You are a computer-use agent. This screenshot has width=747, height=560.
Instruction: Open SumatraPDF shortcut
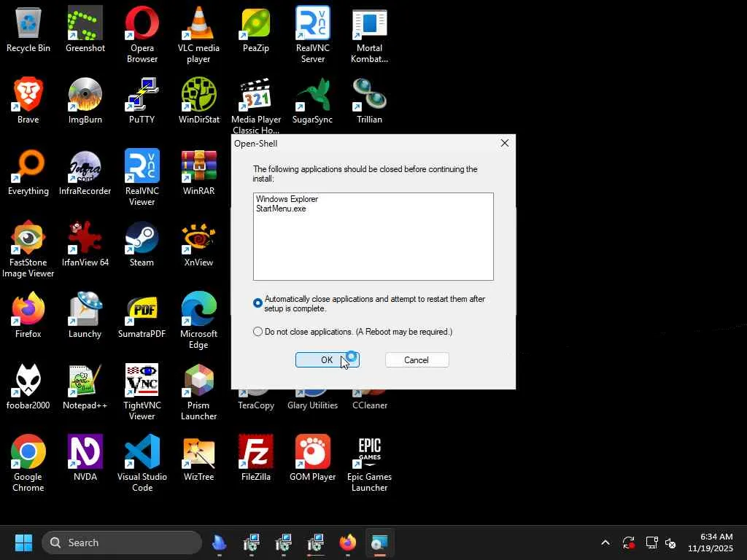click(x=142, y=315)
